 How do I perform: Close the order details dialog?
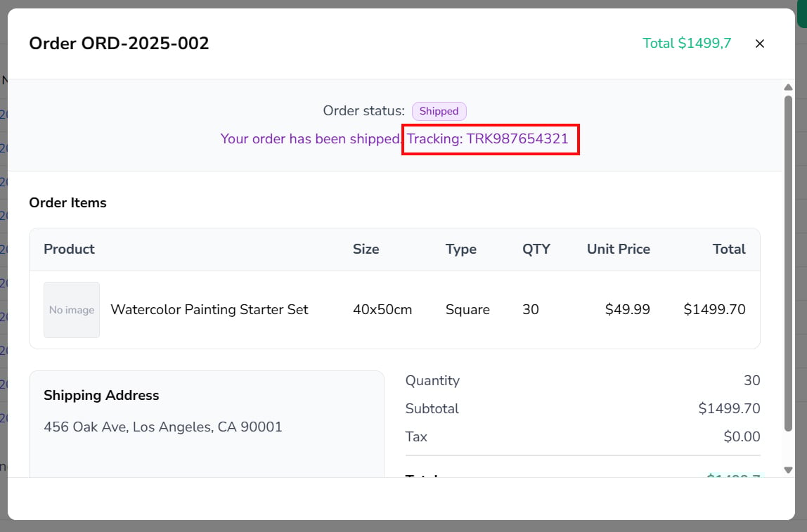coord(759,44)
